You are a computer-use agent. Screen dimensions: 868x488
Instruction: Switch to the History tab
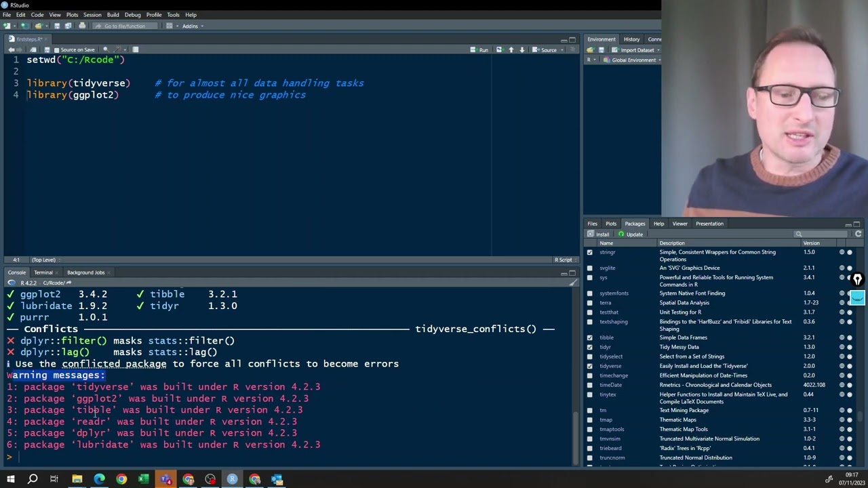[x=631, y=39]
